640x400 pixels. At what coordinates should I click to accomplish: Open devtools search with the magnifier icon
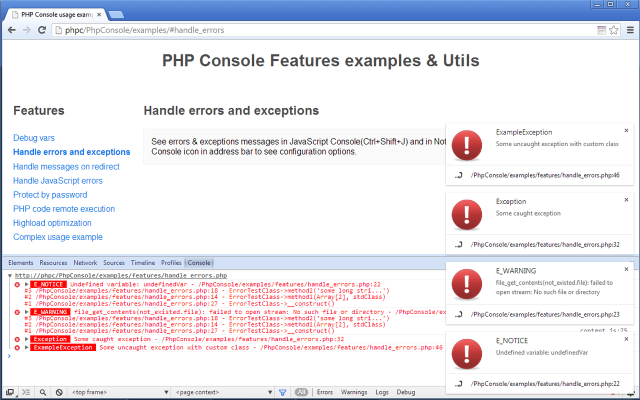pyautogui.click(x=42, y=392)
